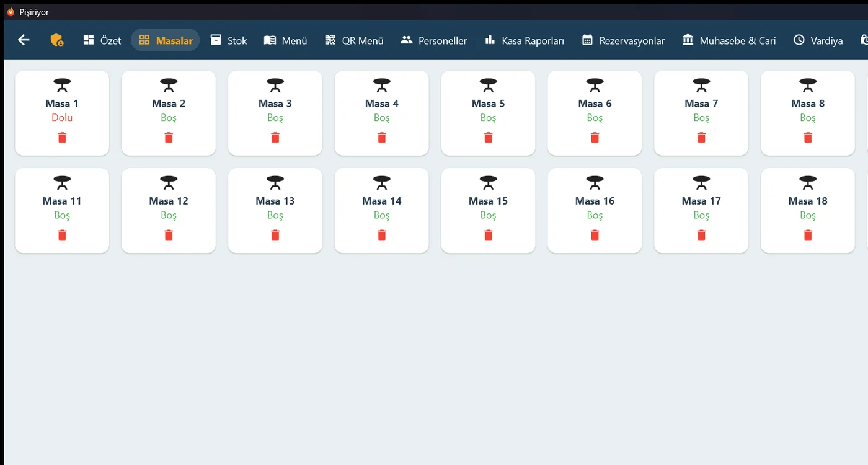Viewport: 868px width, 465px height.
Task: Select the Masa 11 table card
Action: (x=62, y=210)
